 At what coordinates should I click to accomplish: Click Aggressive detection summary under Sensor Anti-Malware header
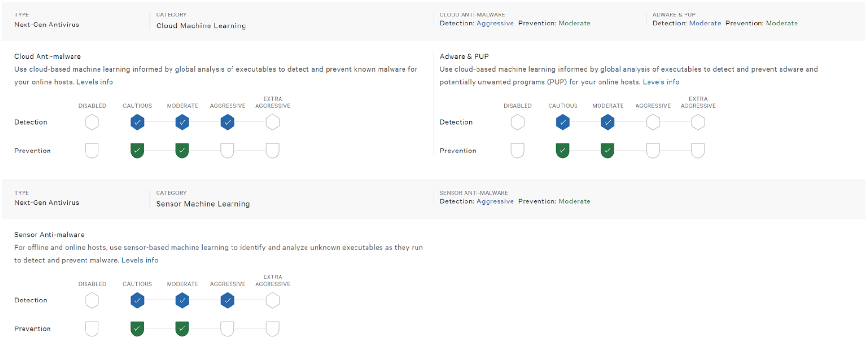[495, 201]
